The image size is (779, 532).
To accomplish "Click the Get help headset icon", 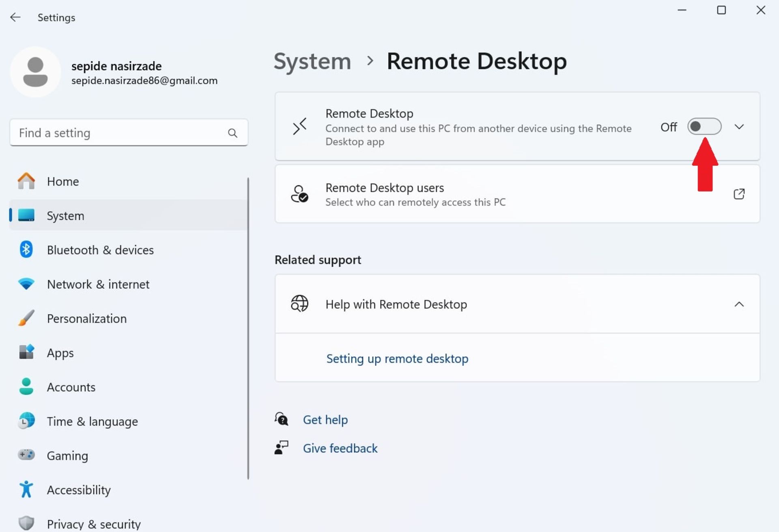I will (x=281, y=419).
